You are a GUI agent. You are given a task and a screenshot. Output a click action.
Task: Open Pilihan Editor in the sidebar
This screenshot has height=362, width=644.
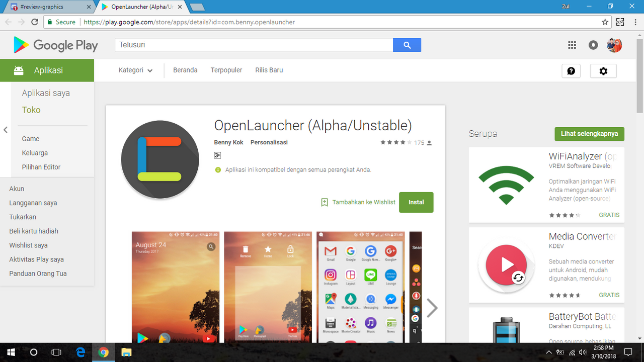coord(41,167)
